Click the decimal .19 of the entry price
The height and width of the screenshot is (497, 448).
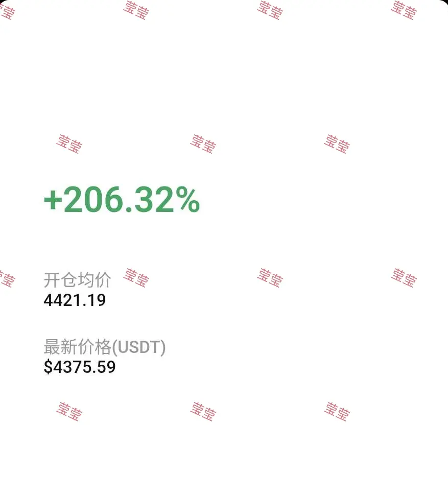[94, 300]
